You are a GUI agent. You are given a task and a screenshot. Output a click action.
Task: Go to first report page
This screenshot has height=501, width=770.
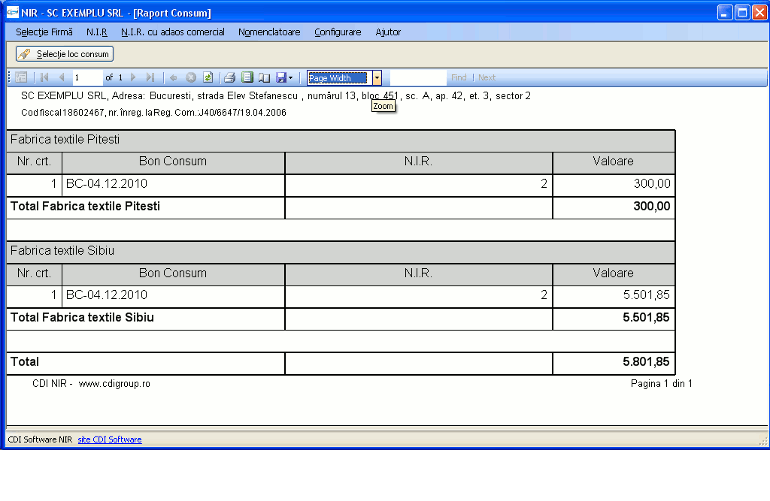(44, 77)
